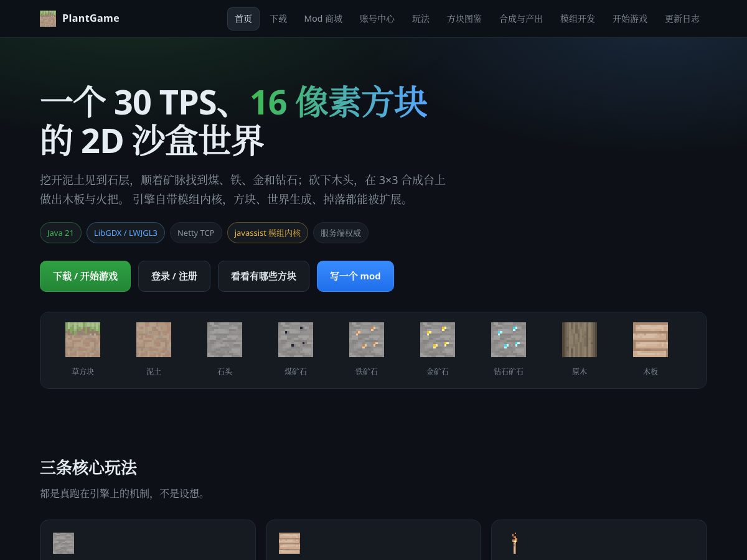This screenshot has height=560, width=747.
Task: Go to the 下载 nav item
Action: click(x=278, y=19)
